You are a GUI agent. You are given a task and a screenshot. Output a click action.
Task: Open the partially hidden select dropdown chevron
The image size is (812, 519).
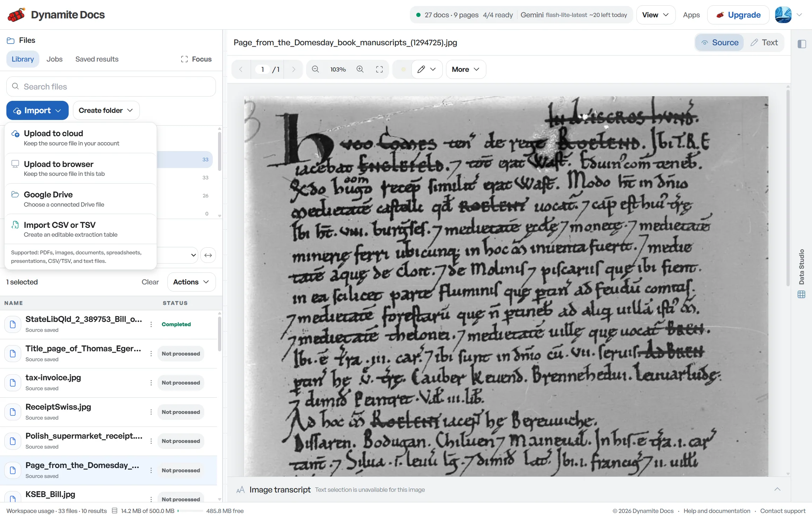(194, 255)
